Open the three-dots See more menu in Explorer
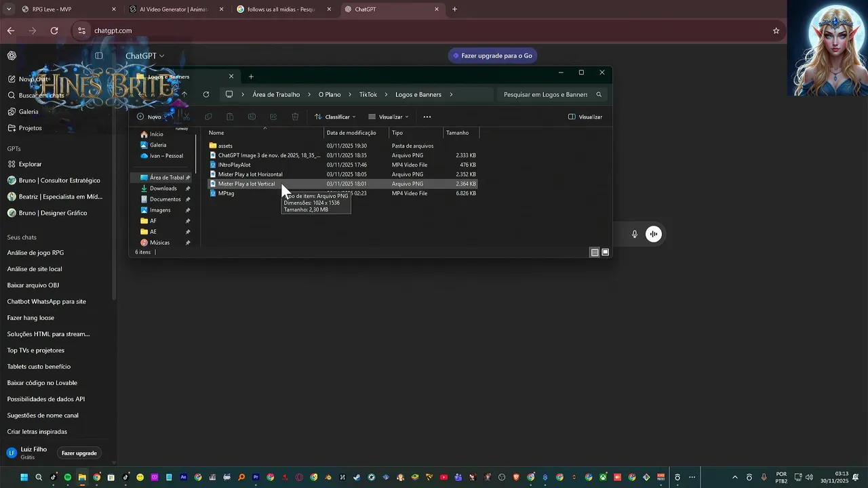Screen dimensions: 868x488 point(427,117)
